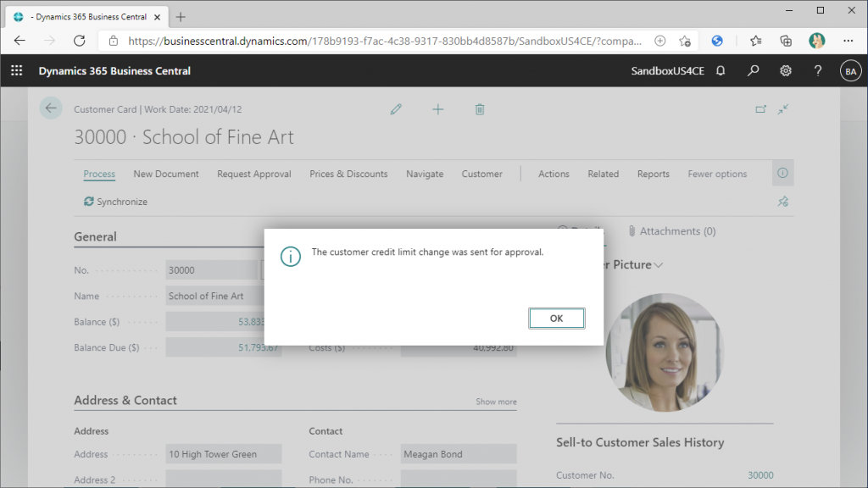Open the Tell Me search magnifier

tap(753, 71)
